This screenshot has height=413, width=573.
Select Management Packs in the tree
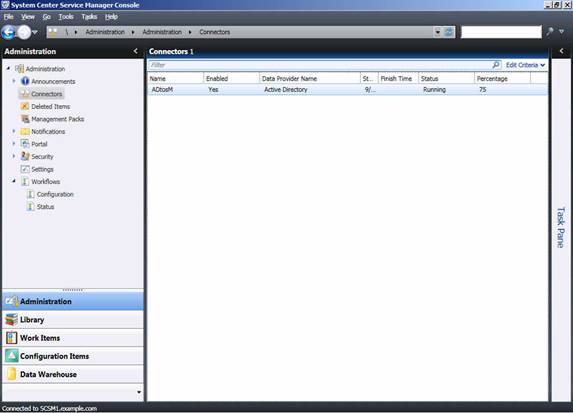pos(58,119)
